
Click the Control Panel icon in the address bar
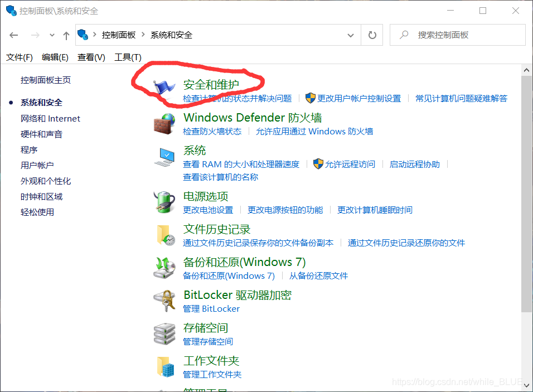[83, 35]
